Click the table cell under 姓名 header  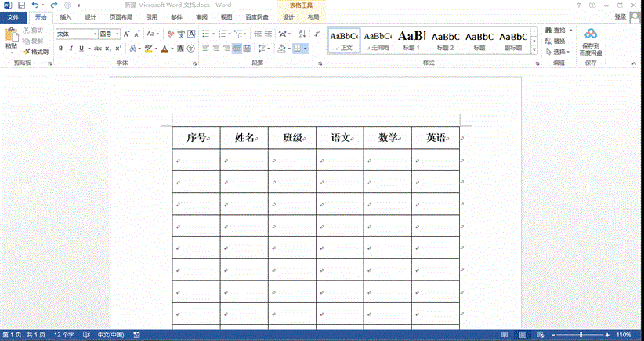244,160
